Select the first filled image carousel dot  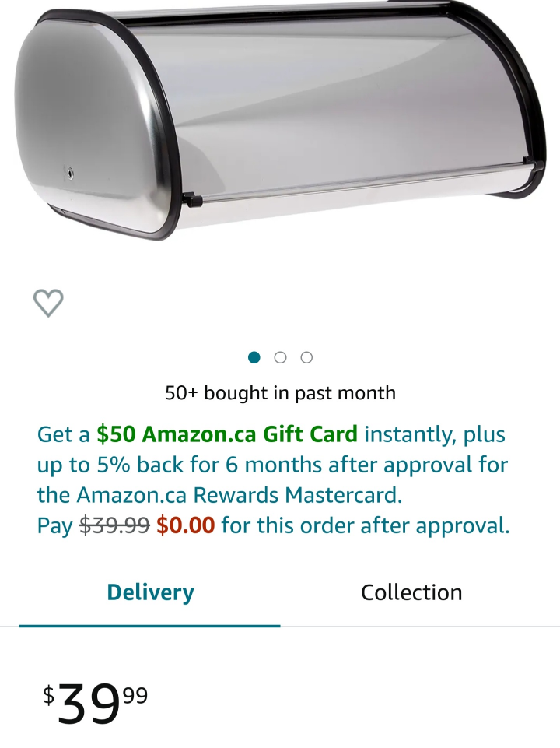[x=254, y=357]
